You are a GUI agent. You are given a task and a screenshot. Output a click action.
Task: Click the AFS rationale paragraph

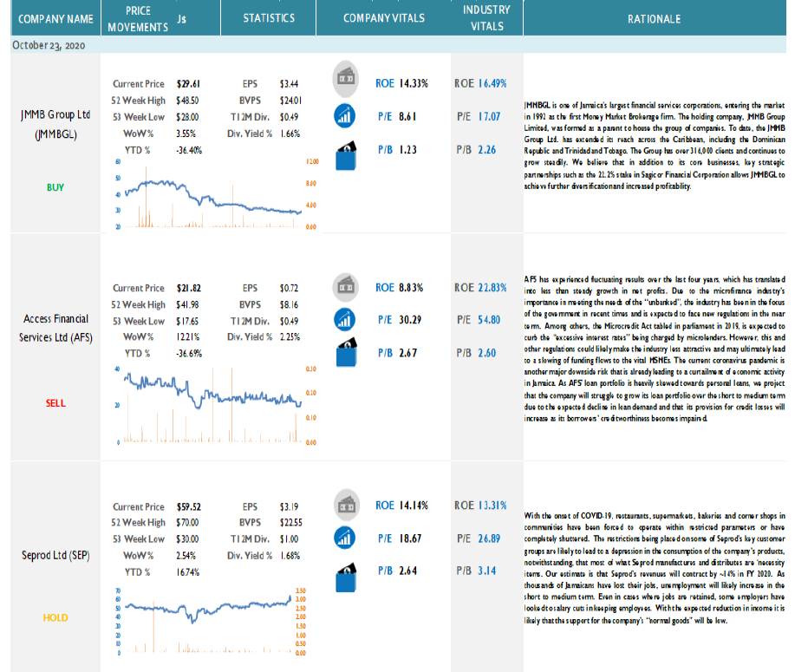point(655,349)
